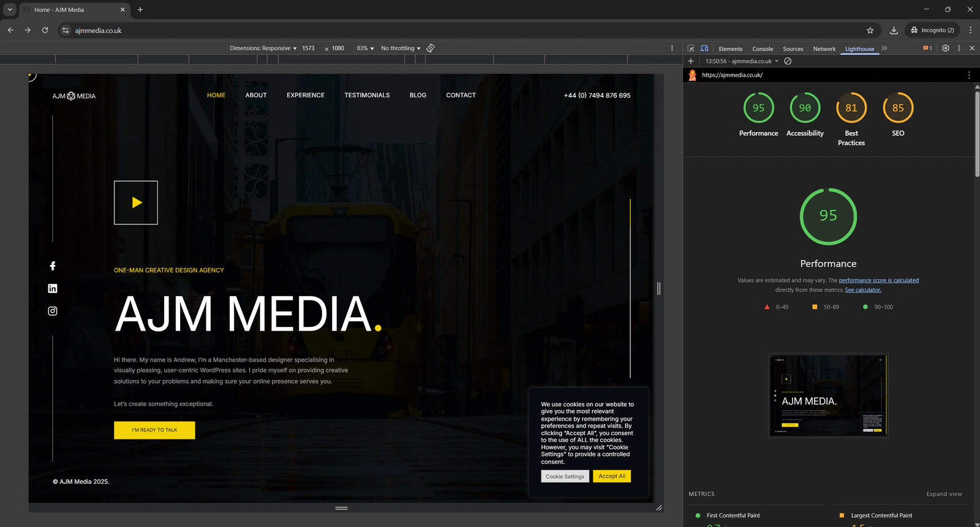The image size is (980, 527).
Task: Switch to the Sources tab
Action: tap(793, 49)
